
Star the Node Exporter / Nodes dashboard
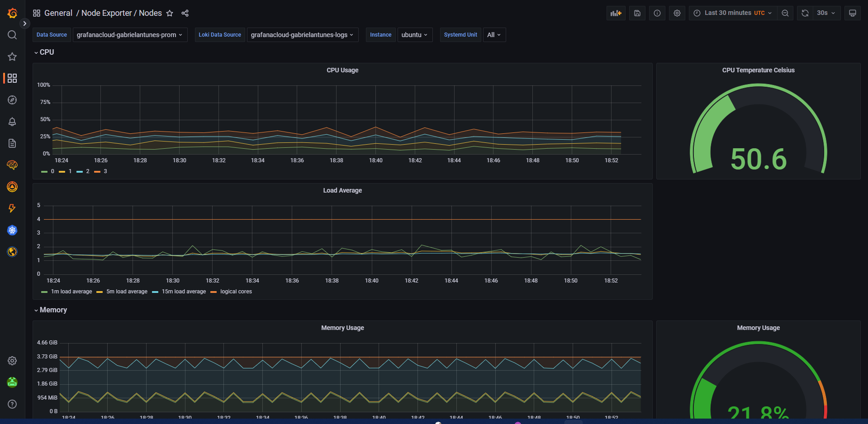(170, 13)
